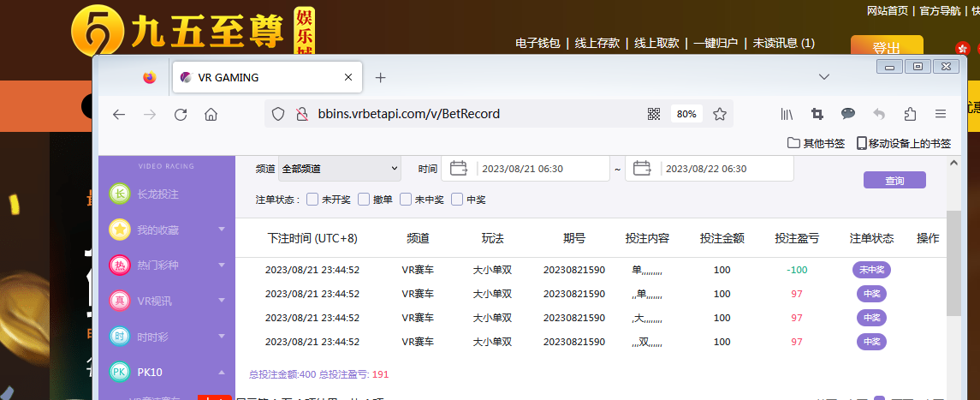
Task: Click the orange 登出 button in background site
Action: [x=887, y=45]
